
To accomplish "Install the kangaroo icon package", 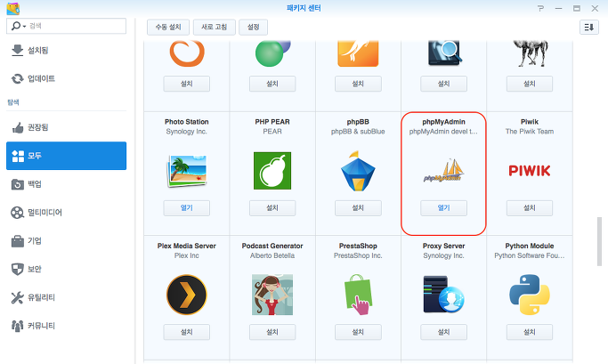I will 358,84.
